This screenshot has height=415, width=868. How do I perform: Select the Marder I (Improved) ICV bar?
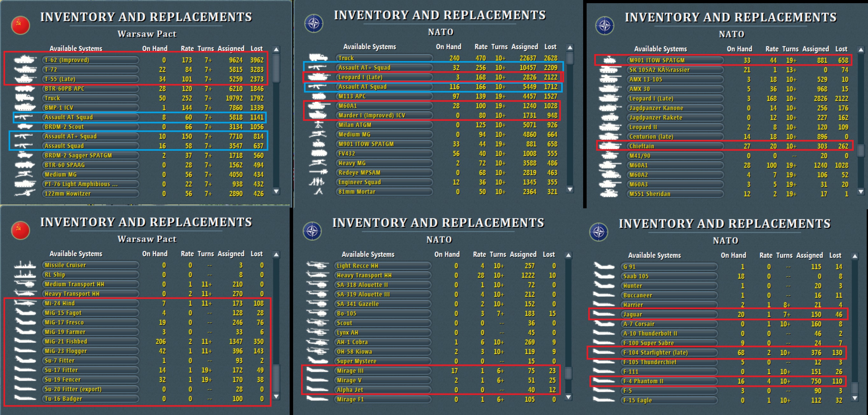[384, 115]
